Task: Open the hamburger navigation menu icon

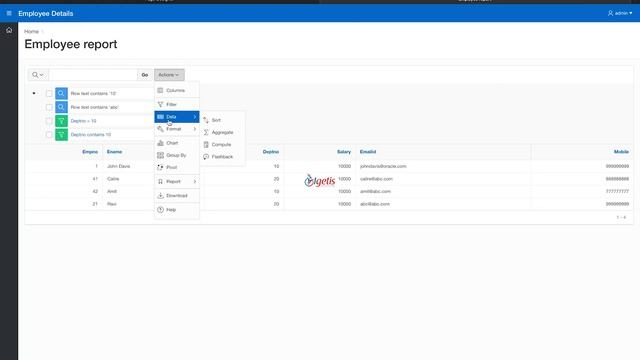Action: click(9, 13)
